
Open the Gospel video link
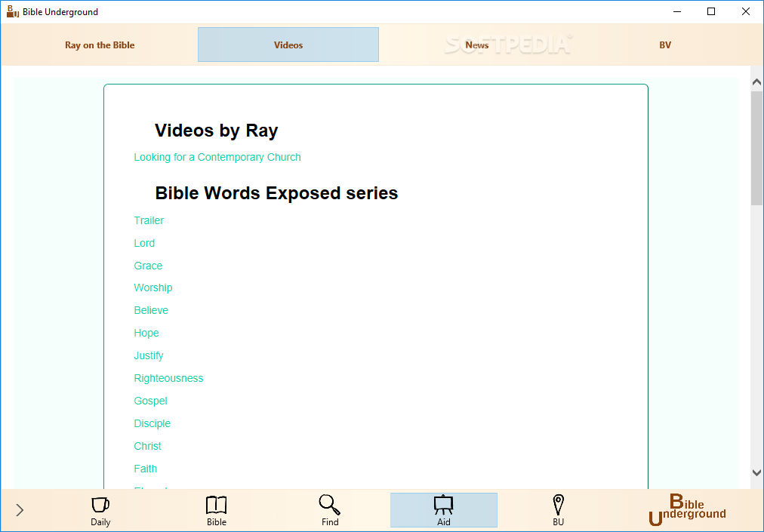click(150, 401)
